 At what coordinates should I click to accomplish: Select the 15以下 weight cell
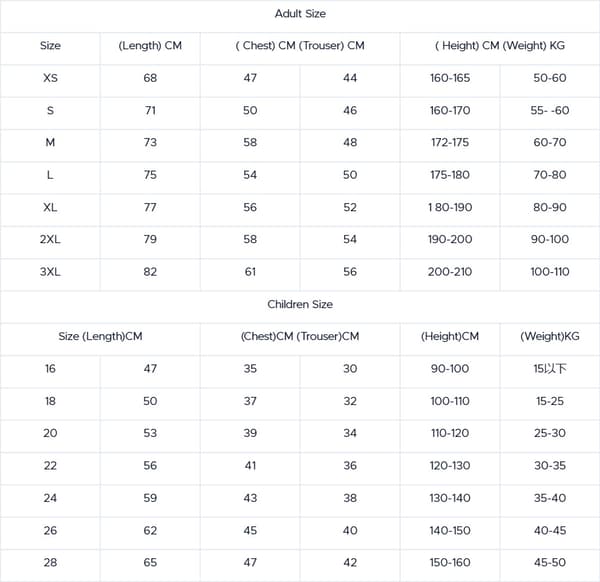point(550,368)
